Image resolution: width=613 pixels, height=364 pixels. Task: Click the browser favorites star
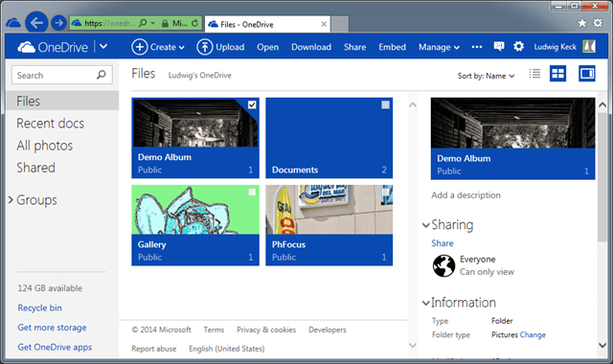582,23
